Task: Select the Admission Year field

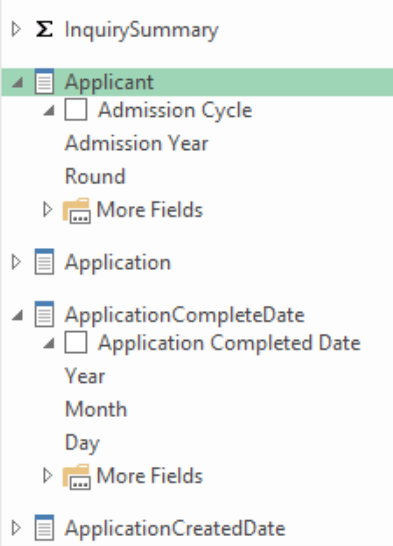Action: coord(136,143)
